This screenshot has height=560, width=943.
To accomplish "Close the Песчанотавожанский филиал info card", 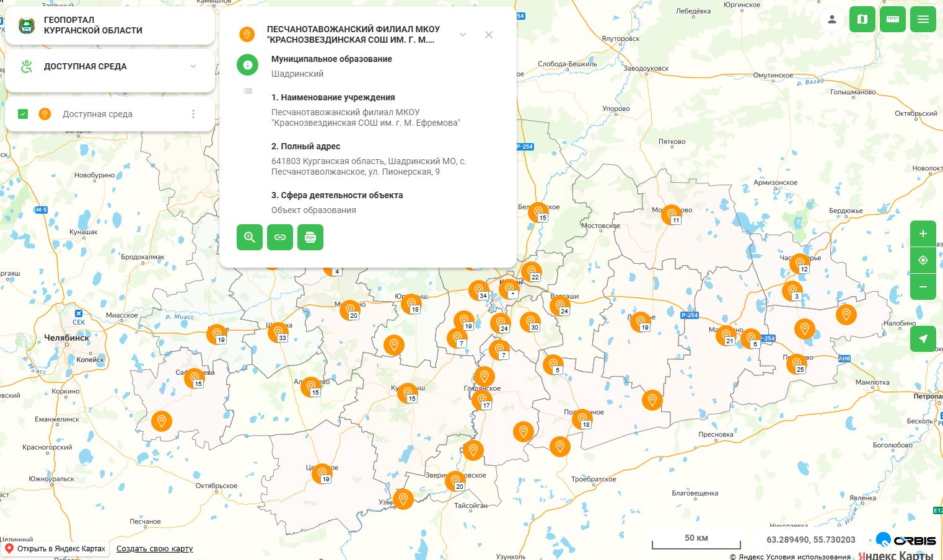I will [x=489, y=35].
